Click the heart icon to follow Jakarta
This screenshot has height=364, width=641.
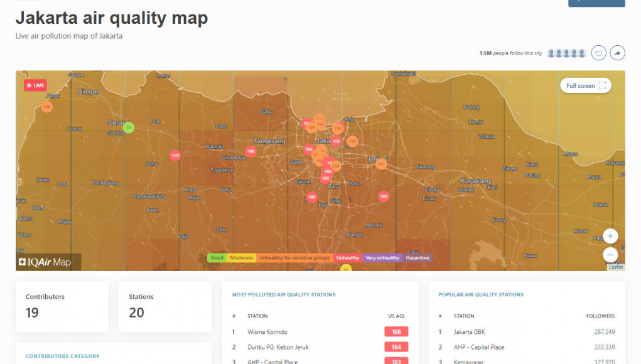coord(599,54)
